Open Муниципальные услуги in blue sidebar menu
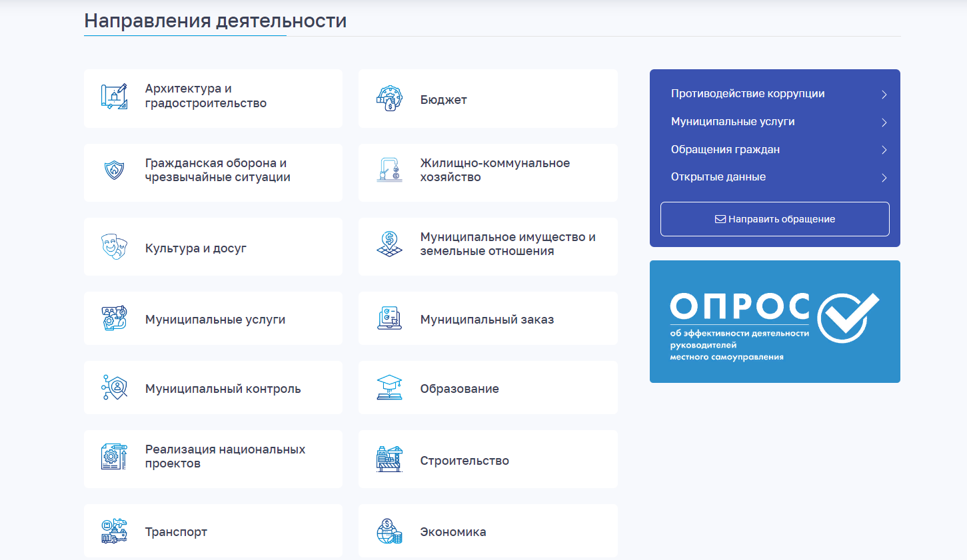Image resolution: width=967 pixels, height=560 pixels. pyautogui.click(x=732, y=122)
